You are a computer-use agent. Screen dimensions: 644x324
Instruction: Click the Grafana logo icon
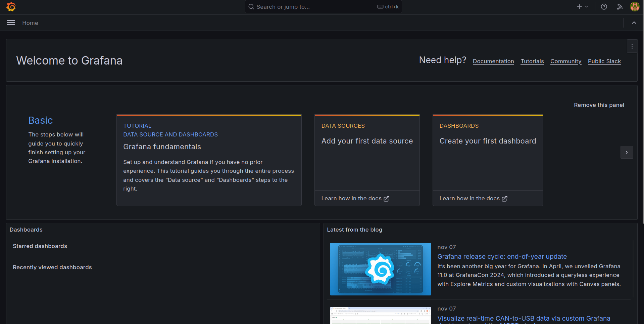coord(11,7)
